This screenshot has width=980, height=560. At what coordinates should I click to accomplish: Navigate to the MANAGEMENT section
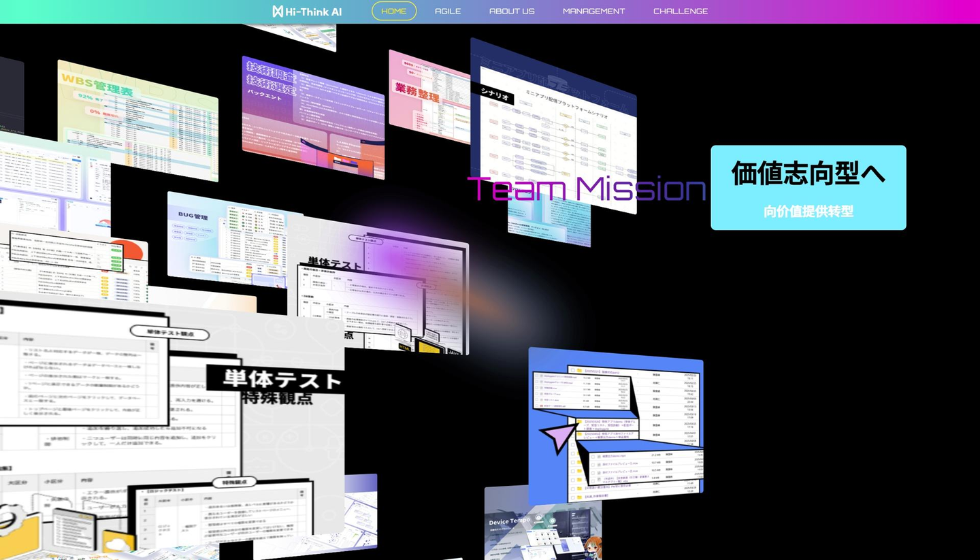(x=593, y=11)
